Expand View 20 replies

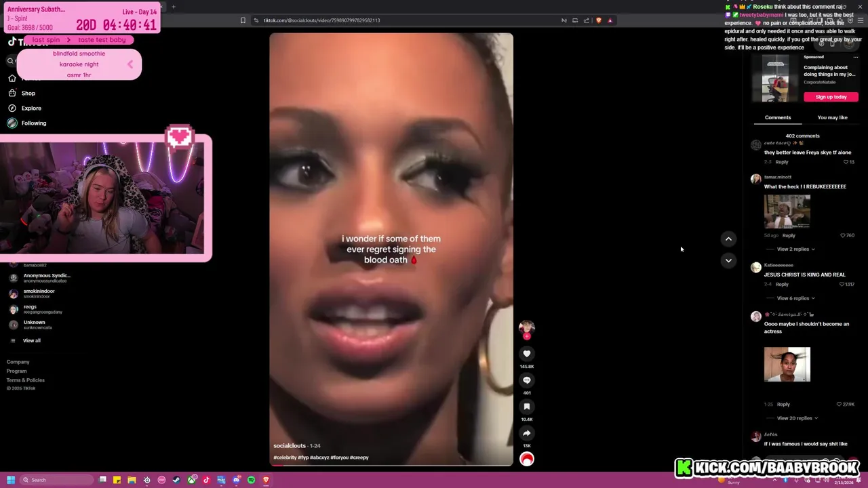point(797,418)
